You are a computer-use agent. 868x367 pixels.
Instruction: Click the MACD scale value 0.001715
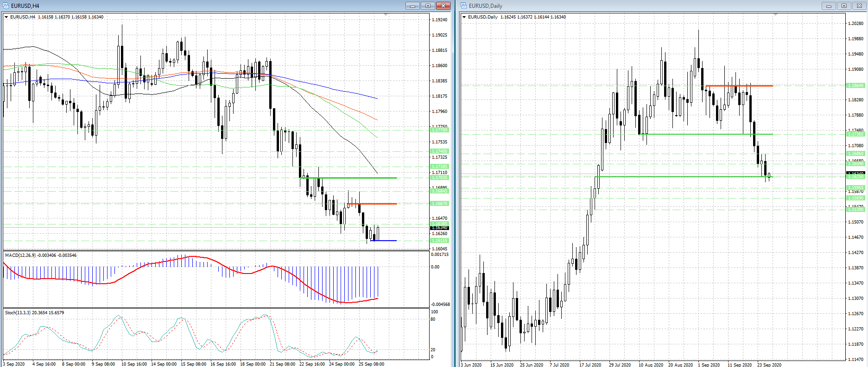pos(440,255)
